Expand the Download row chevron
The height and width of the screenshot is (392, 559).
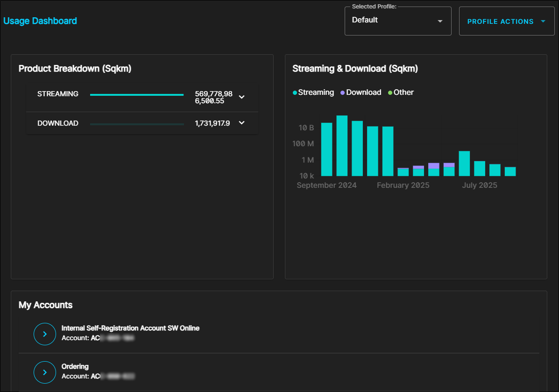[241, 123]
